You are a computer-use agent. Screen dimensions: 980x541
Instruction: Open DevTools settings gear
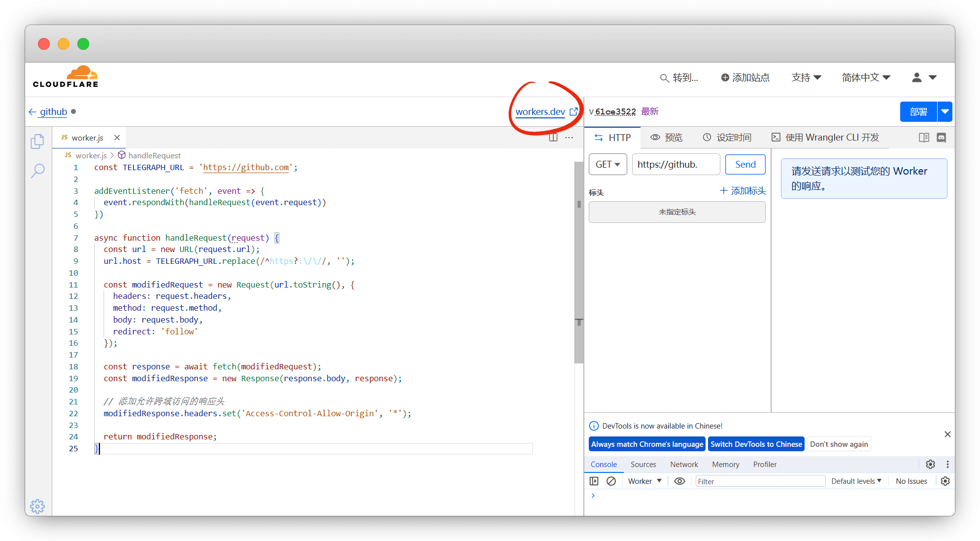(930, 465)
